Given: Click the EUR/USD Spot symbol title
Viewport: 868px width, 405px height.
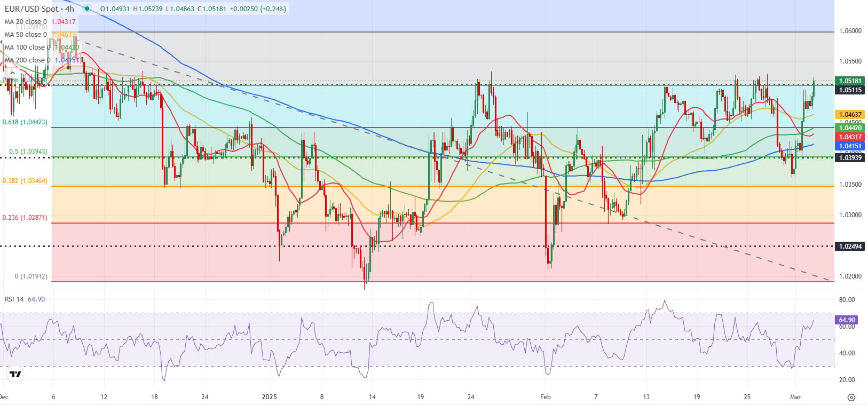Looking at the screenshot, I should point(38,9).
